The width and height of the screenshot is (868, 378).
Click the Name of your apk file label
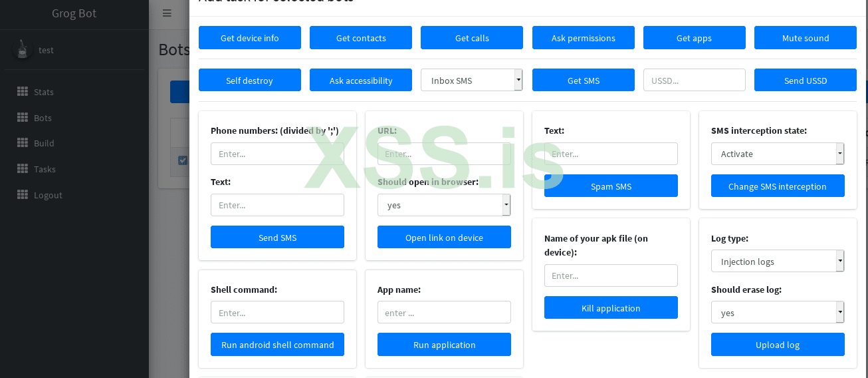pyautogui.click(x=596, y=245)
